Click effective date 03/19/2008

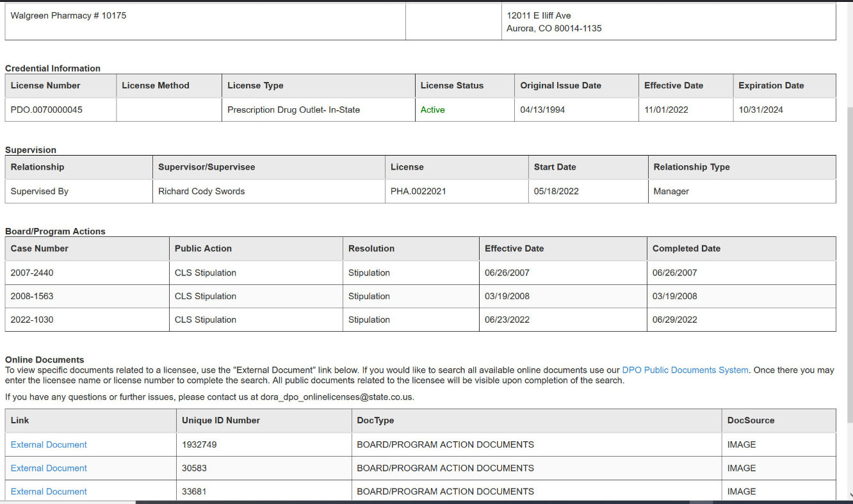tap(507, 297)
